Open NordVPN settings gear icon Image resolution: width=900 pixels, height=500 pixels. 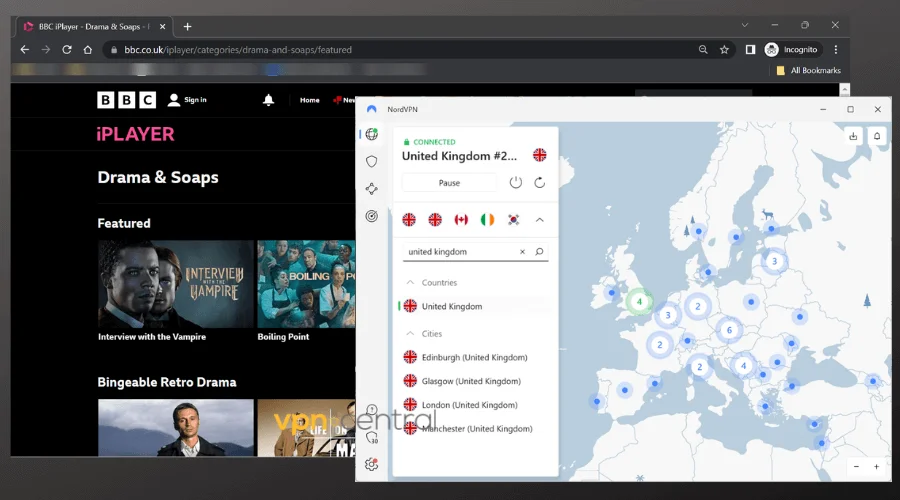(372, 464)
